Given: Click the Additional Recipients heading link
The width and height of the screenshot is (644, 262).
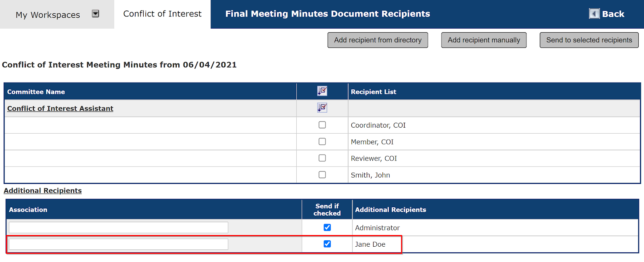Looking at the screenshot, I should click(x=43, y=190).
